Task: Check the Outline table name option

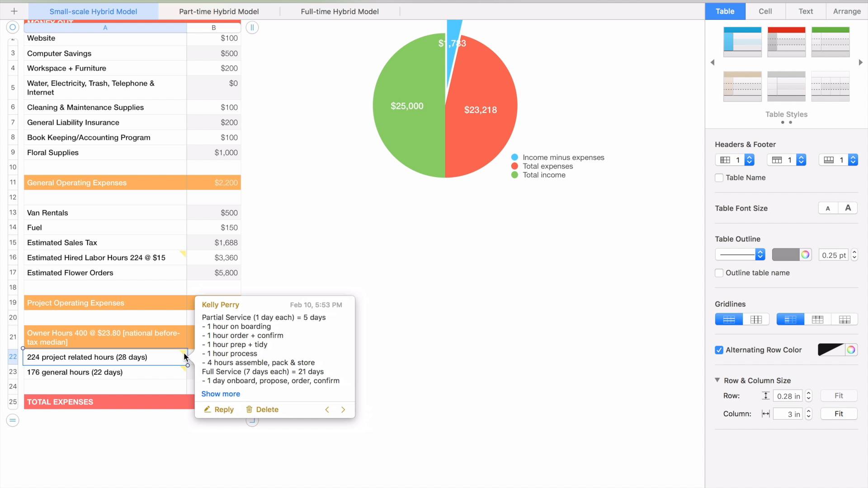Action: 719,273
